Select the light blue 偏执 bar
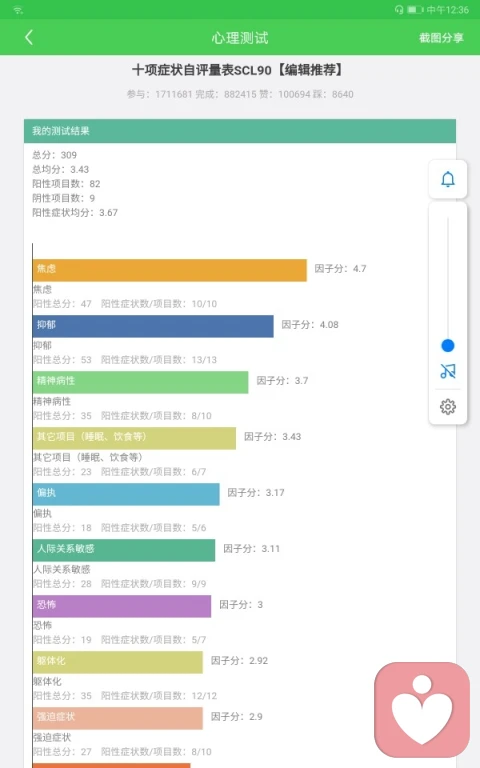This screenshot has width=480, height=768. [x=126, y=494]
